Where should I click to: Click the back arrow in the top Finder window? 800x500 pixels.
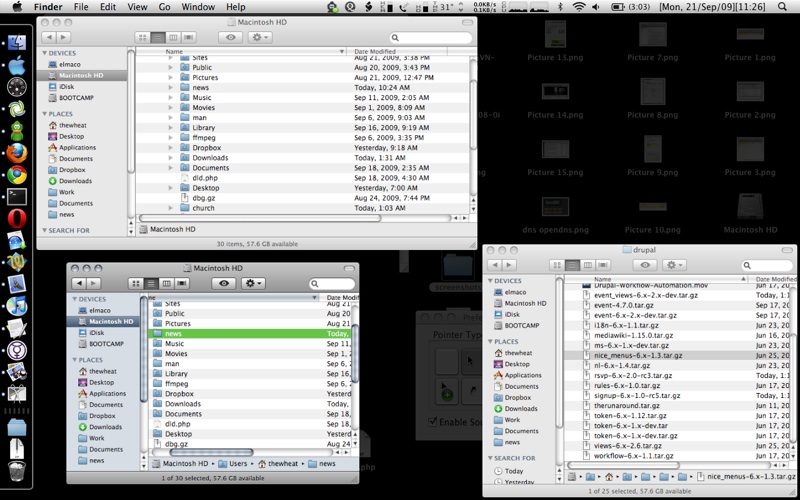(x=49, y=37)
